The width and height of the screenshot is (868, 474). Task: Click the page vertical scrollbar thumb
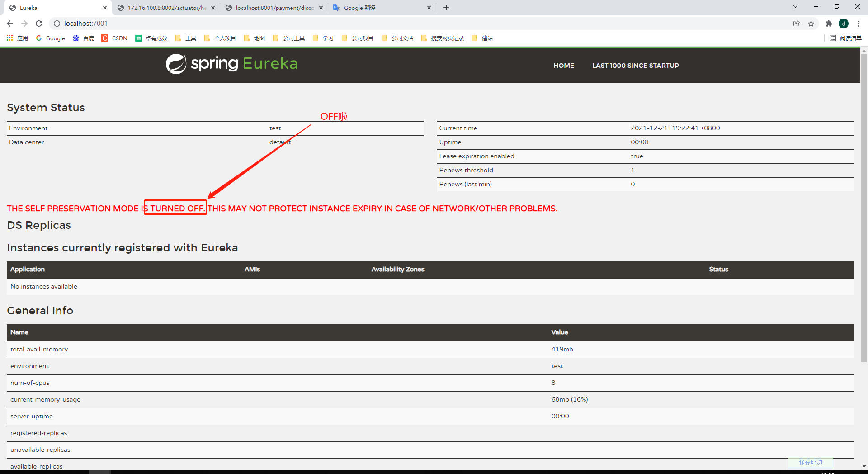(864, 208)
